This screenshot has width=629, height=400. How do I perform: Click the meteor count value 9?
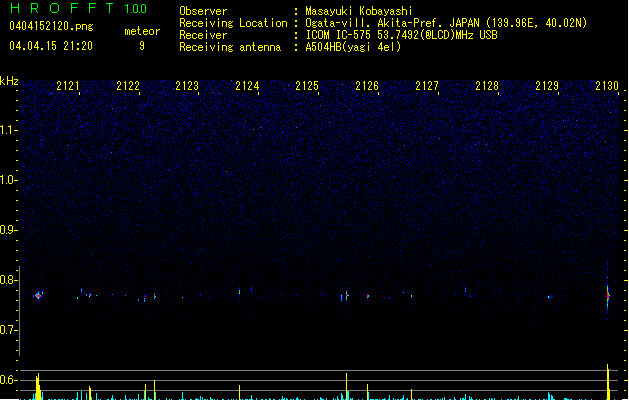pyautogui.click(x=142, y=46)
